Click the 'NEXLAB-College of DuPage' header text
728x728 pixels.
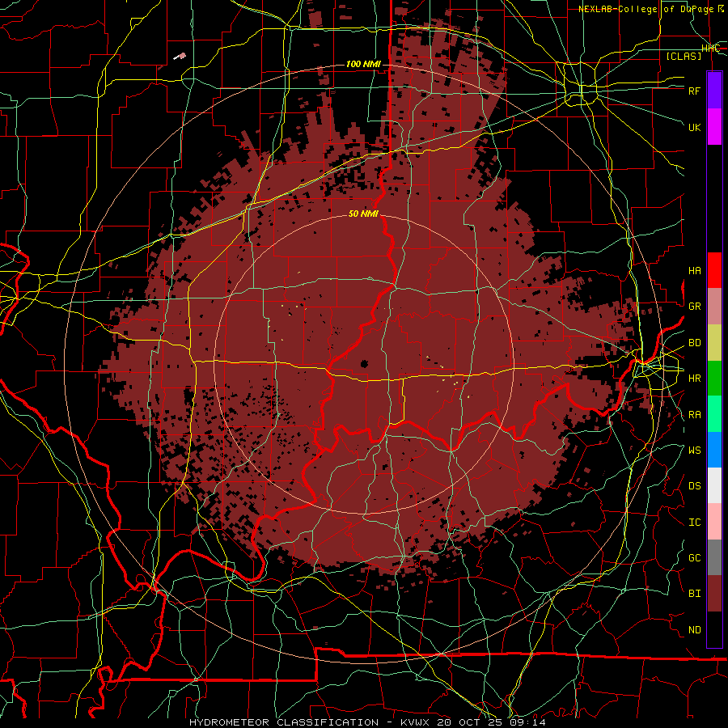tap(645, 9)
